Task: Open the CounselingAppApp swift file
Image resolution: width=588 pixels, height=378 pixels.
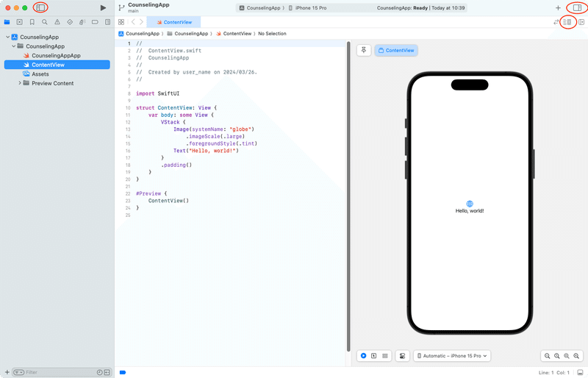Action: [57, 56]
